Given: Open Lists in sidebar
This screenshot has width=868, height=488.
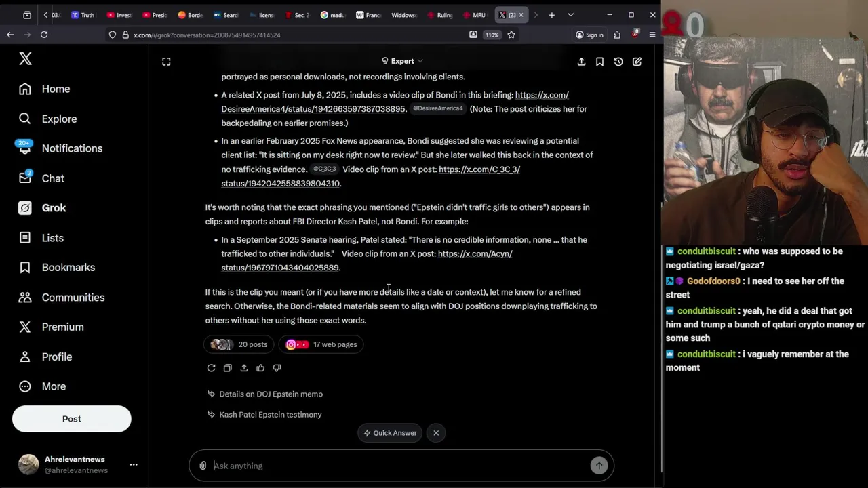Looking at the screenshot, I should (x=41, y=238).
